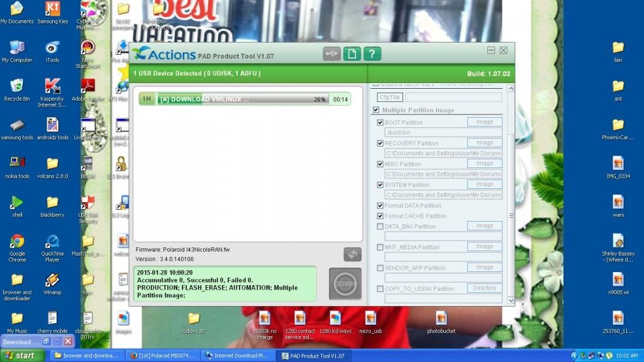Click the Cfg File path field
644x362 pixels.
[x=453, y=97]
